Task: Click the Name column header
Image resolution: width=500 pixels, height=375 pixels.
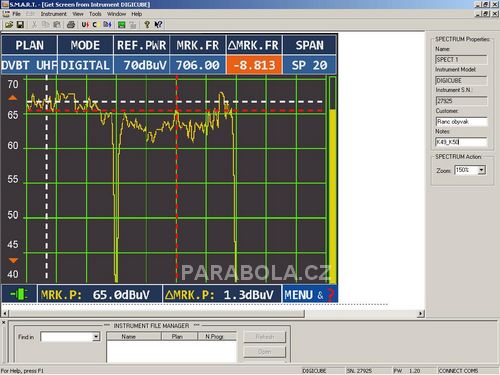Action: (x=134, y=337)
